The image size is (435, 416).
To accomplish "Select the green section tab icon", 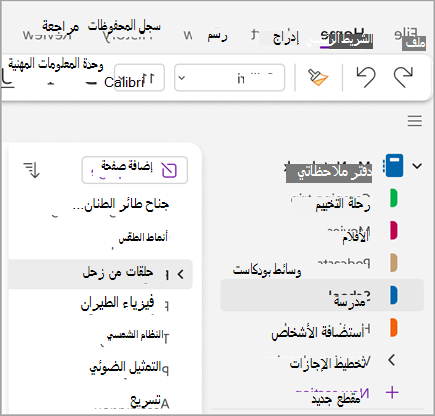I will click(394, 198).
